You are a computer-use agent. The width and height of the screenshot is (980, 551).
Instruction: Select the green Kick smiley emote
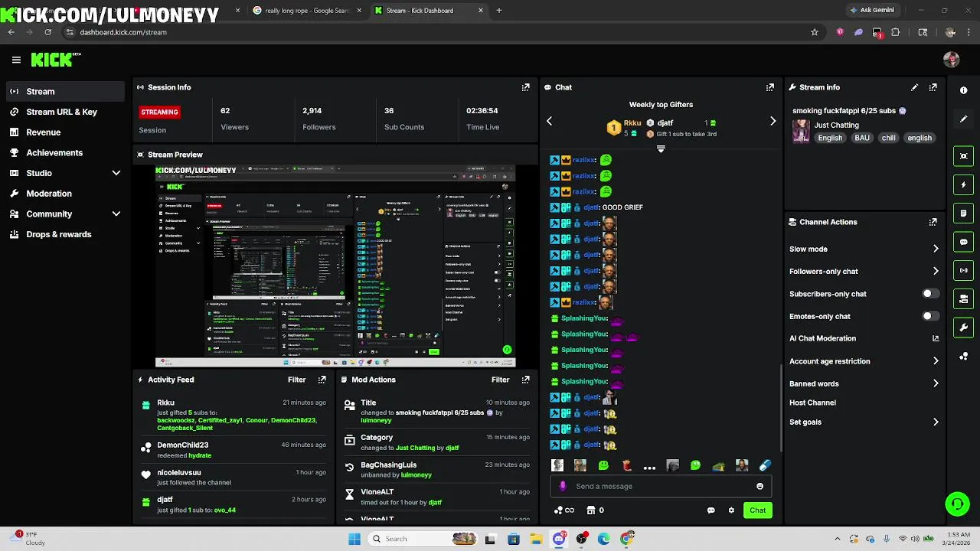click(603, 465)
